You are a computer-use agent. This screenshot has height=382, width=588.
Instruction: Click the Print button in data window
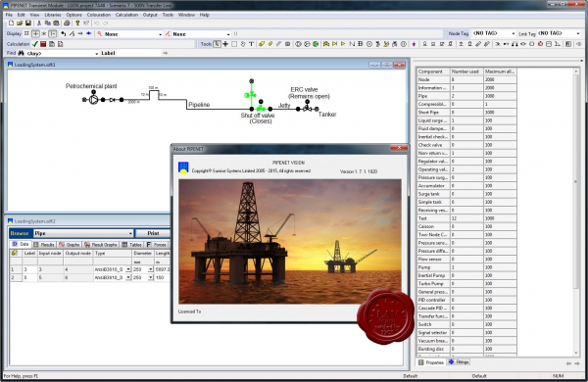coord(153,233)
